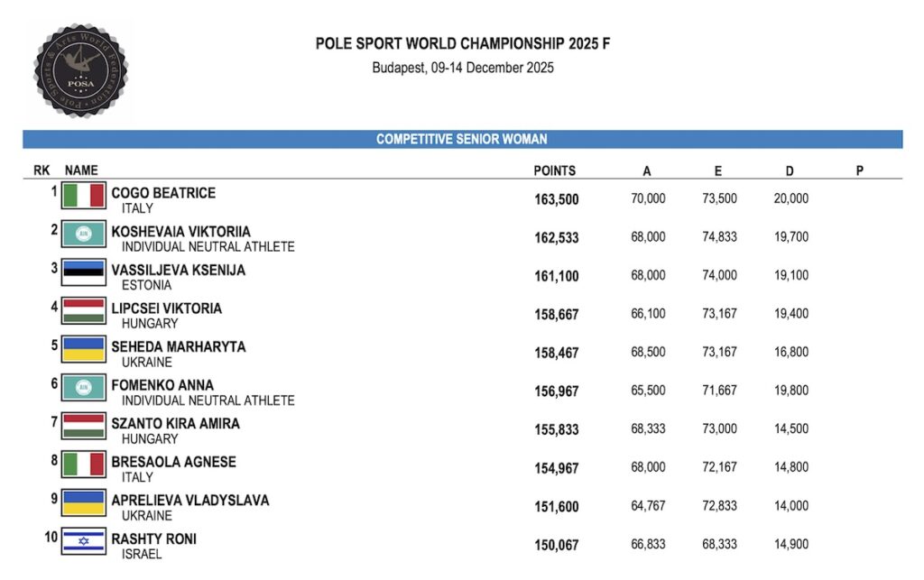Select the name Szanto Kira Amira
The width and height of the screenshot is (924, 580).
point(176,423)
